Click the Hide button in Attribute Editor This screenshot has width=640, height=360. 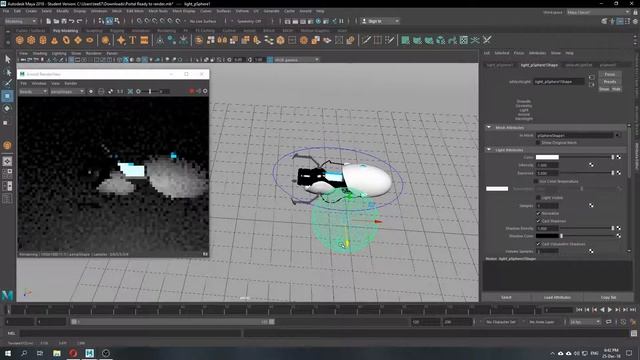point(616,89)
